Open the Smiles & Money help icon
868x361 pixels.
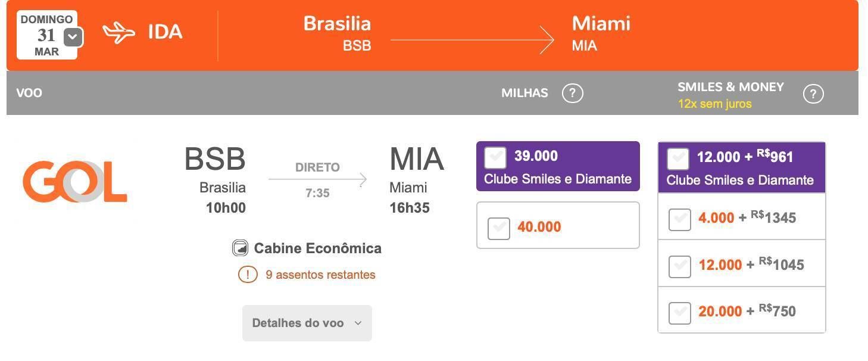[x=813, y=94]
